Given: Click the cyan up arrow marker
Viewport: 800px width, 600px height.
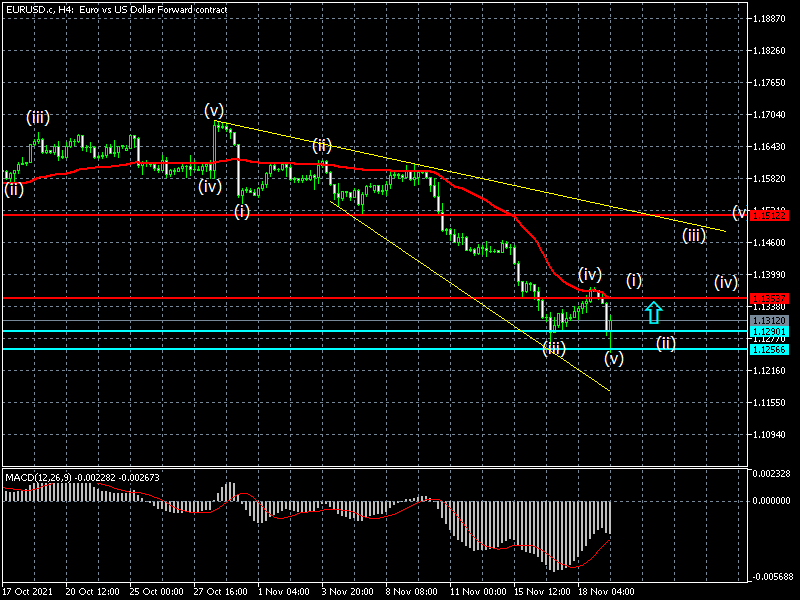Looking at the screenshot, I should (653, 312).
